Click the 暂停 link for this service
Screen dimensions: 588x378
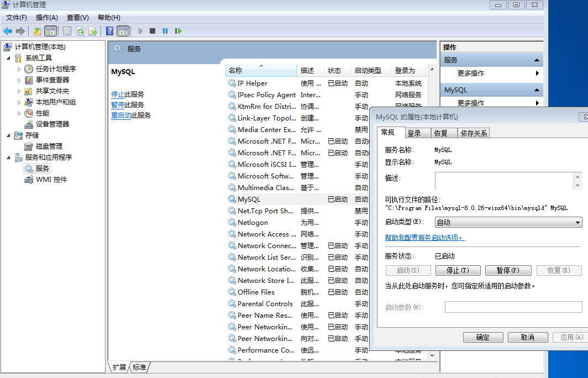click(118, 105)
